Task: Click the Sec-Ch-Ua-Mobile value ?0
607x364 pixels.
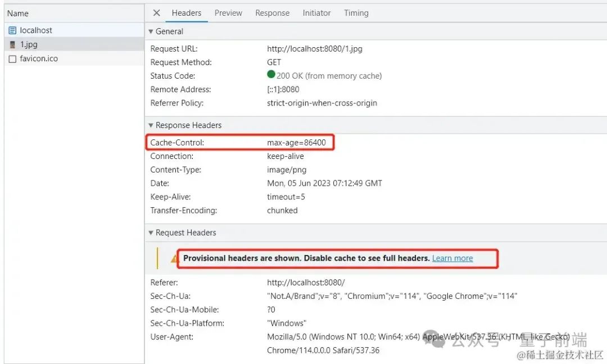Action: [271, 310]
